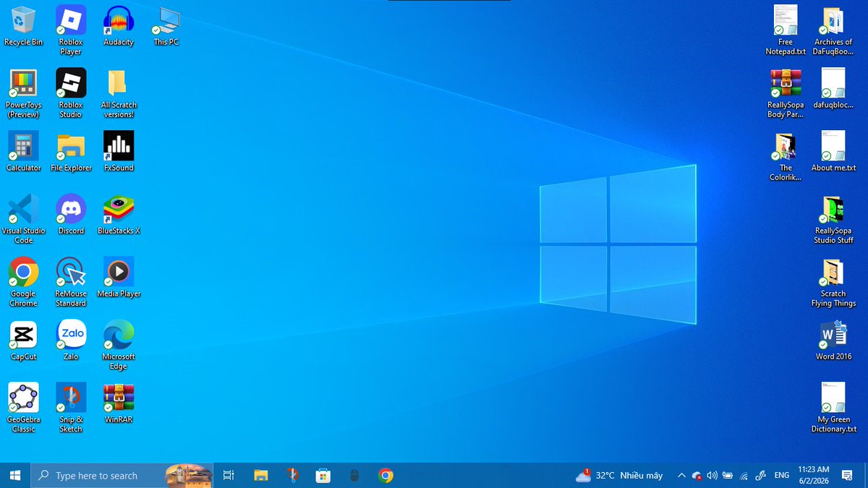The width and height of the screenshot is (868, 488).
Task: Select the Word 2016 desktop shortcut
Action: pyautogui.click(x=833, y=341)
